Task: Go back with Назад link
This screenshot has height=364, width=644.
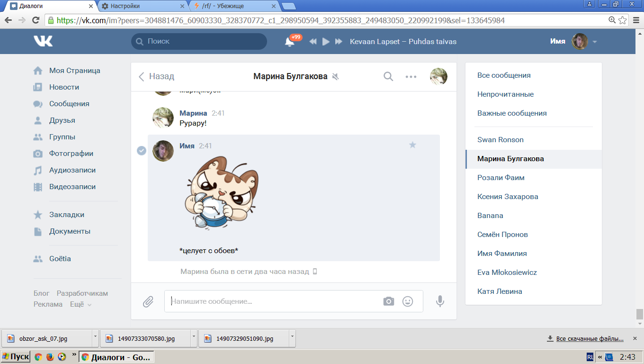Action: [156, 76]
